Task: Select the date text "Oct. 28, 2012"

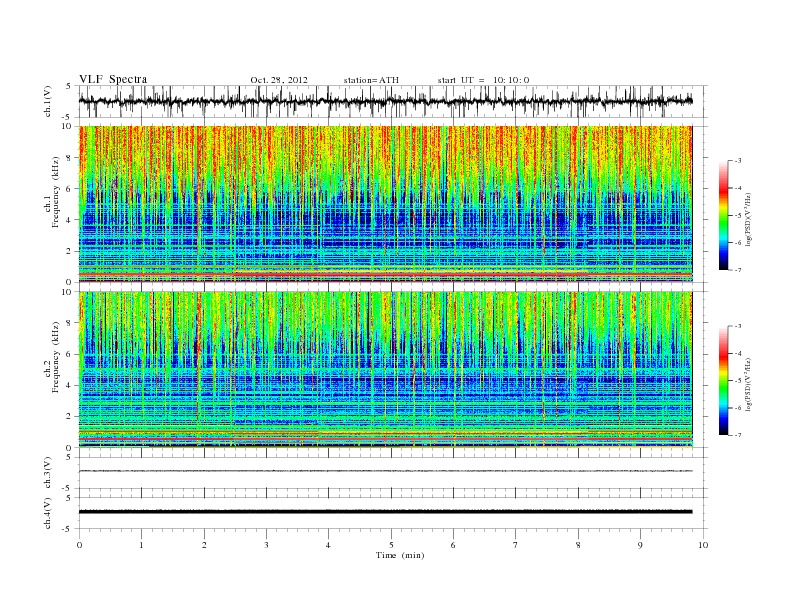Action: (279, 80)
